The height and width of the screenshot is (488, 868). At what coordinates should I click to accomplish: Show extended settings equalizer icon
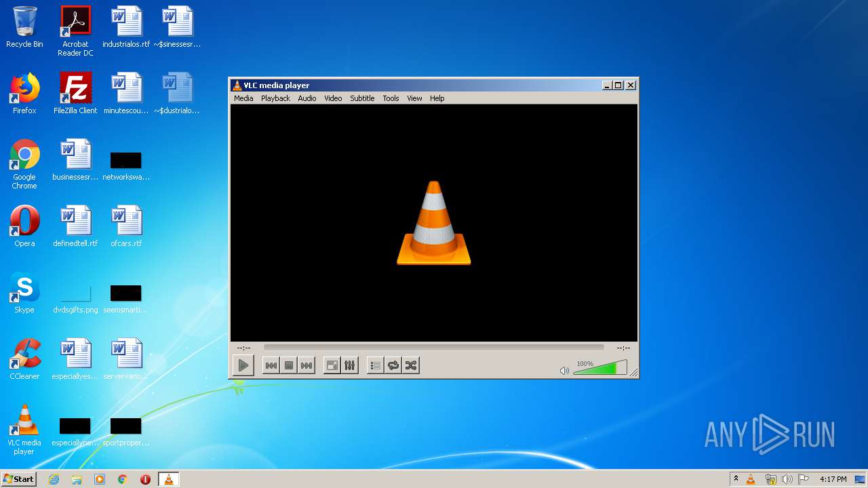(x=350, y=365)
